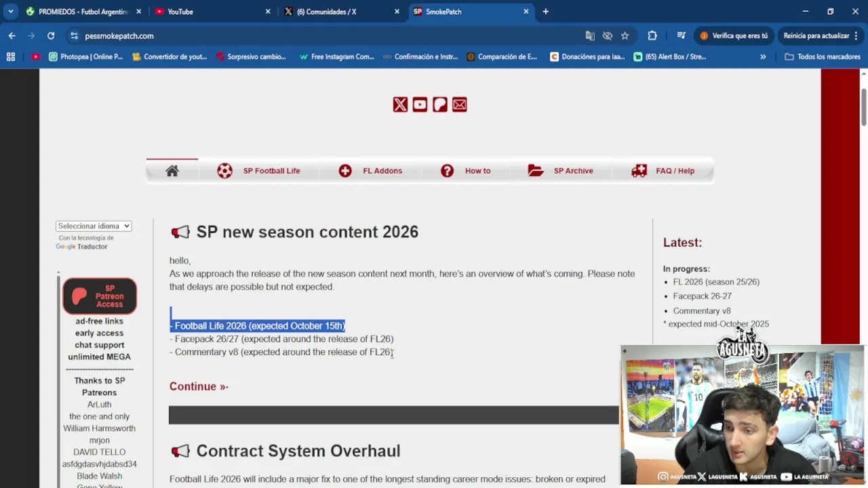Click the SP Patreon Access button
Viewport: 868px width, 488px height.
pos(100,296)
